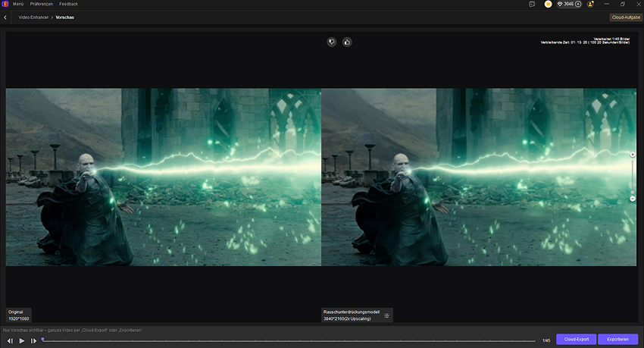
Task: Go back with the left arrow icon
Action: point(5,17)
